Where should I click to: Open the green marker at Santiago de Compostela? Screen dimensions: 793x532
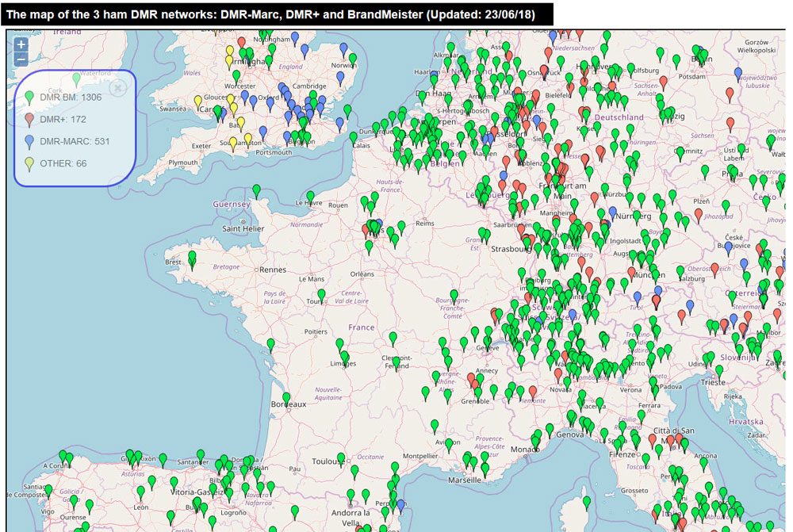pyautogui.click(x=48, y=491)
